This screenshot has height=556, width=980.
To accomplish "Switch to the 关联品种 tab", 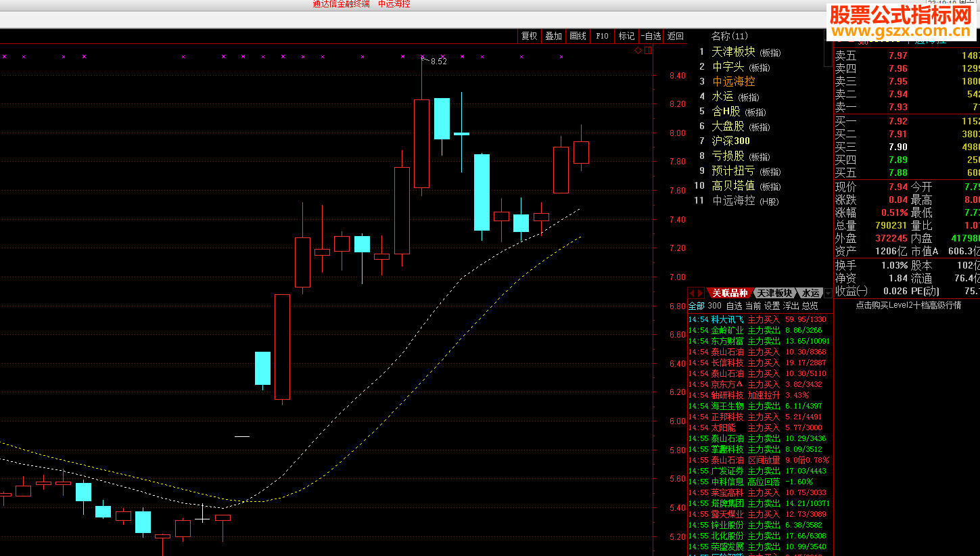I will click(x=729, y=293).
